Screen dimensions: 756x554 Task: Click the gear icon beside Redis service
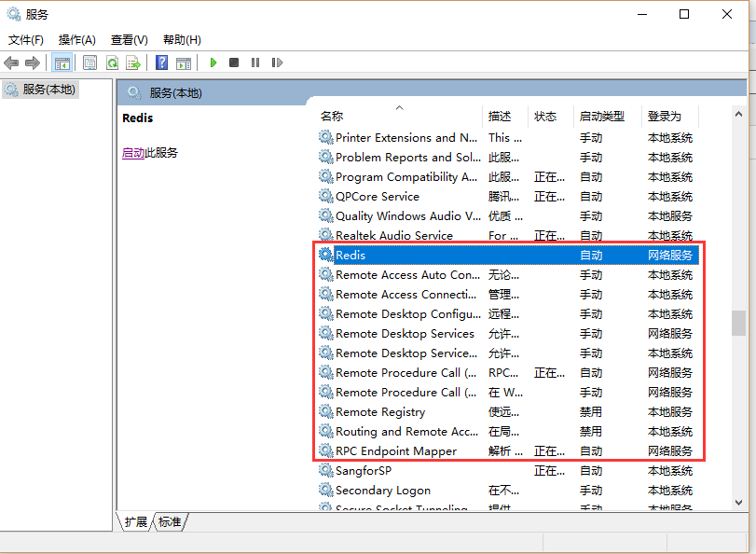coord(326,255)
